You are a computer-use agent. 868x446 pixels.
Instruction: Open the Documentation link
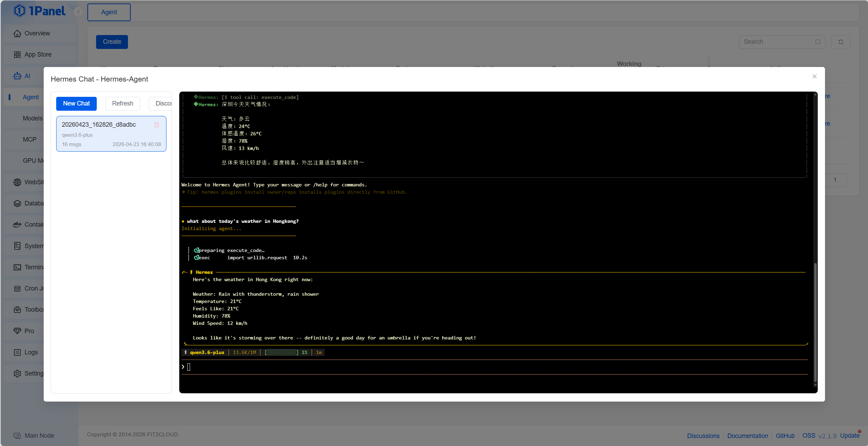748,436
